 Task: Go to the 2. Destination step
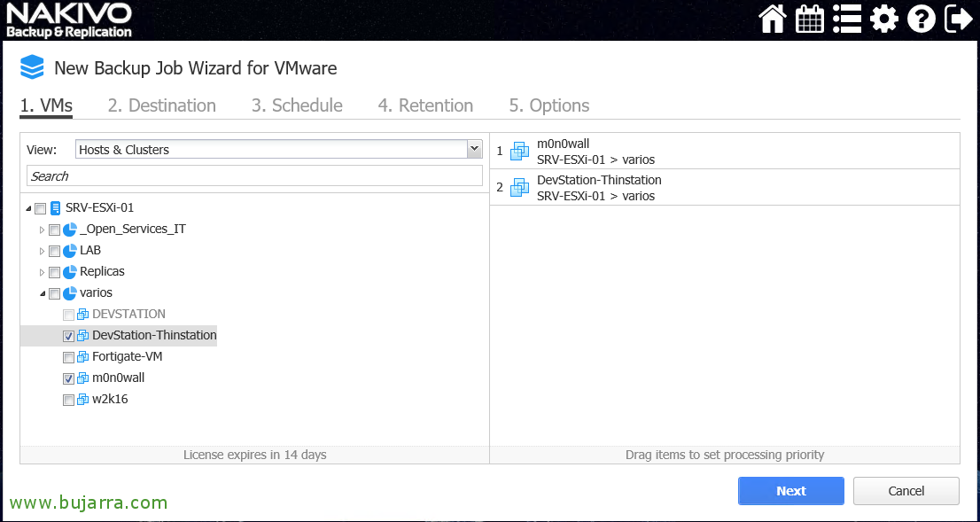[162, 105]
